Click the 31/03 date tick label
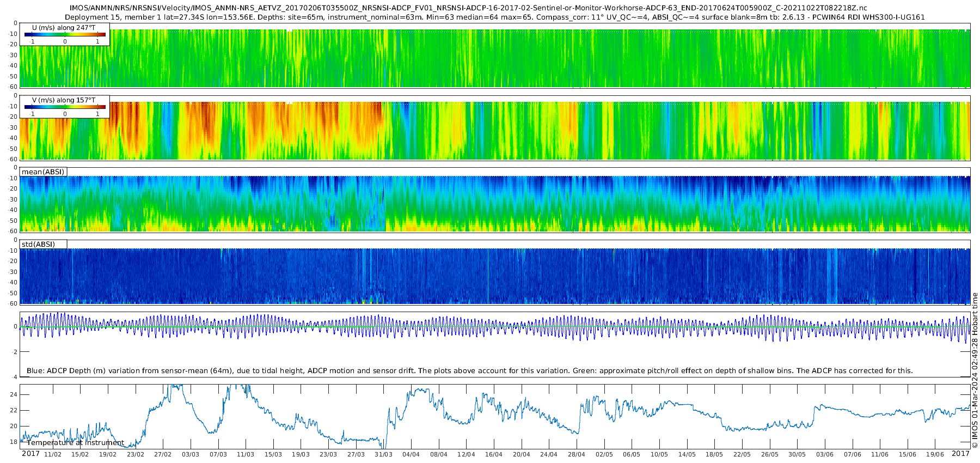Image resolution: width=980 pixels, height=463 pixels. 383,454
